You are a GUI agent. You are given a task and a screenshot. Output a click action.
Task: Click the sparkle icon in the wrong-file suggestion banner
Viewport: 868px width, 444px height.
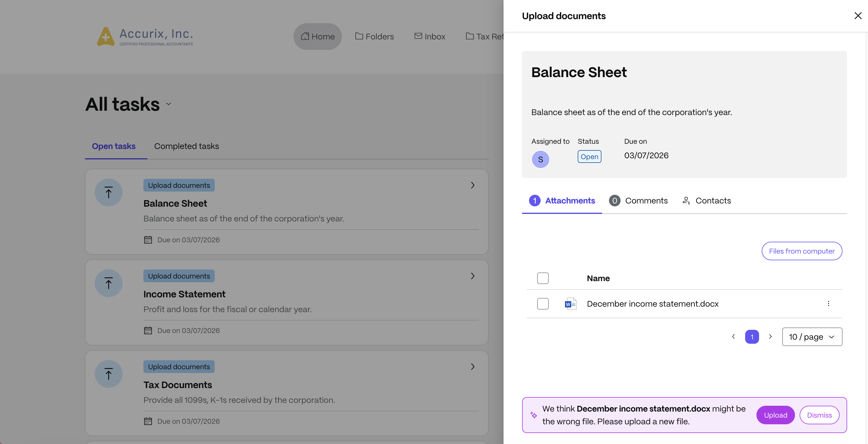tap(534, 415)
